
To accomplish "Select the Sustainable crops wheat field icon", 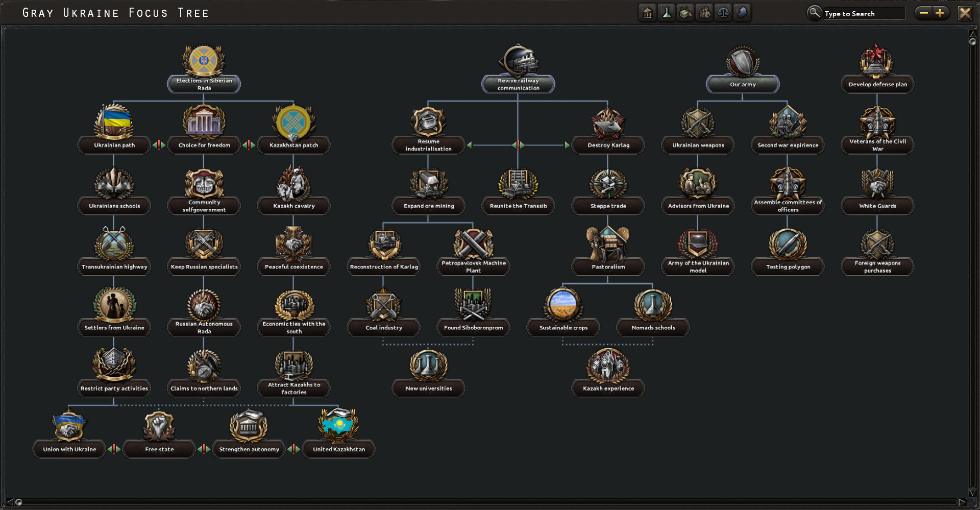I will [x=563, y=305].
